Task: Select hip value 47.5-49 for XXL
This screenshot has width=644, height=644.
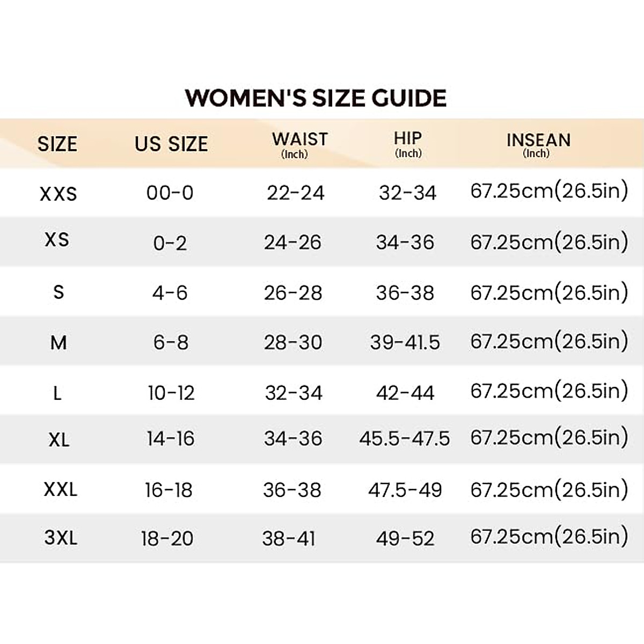Action: click(x=405, y=489)
